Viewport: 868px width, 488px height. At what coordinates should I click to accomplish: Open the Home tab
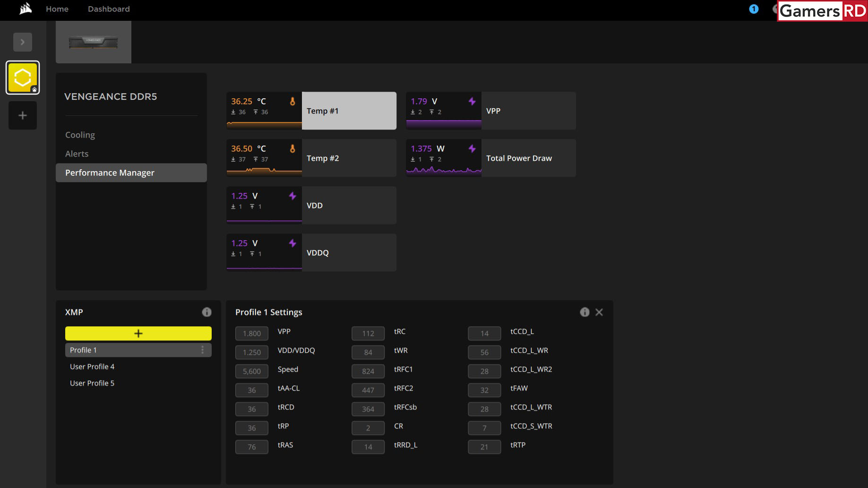coord(57,9)
